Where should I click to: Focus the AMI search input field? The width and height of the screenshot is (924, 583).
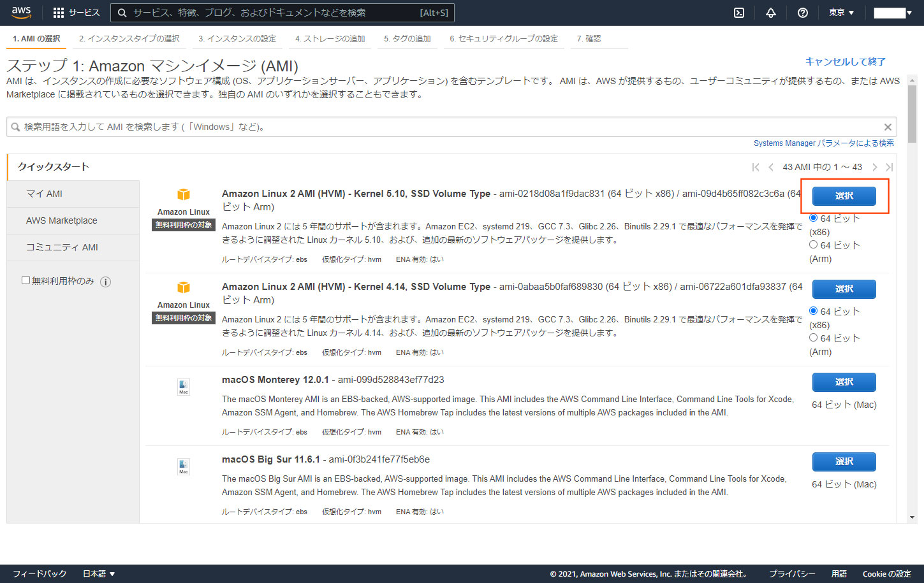pyautogui.click(x=451, y=127)
